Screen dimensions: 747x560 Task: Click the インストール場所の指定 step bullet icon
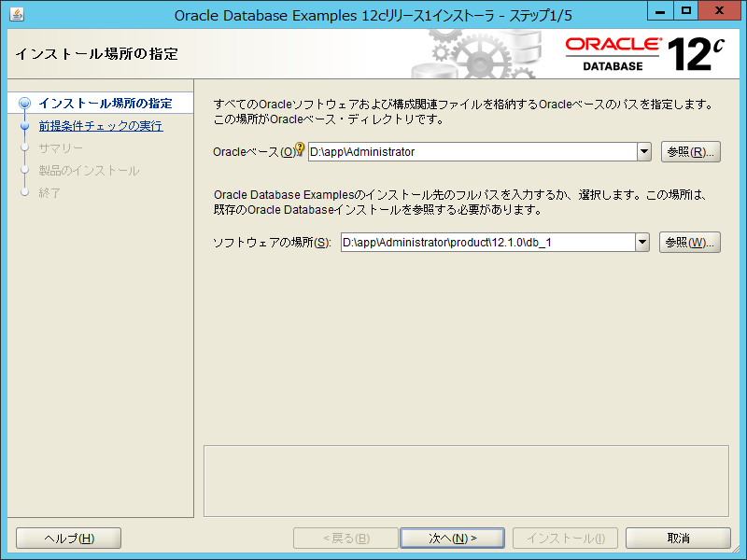[25, 104]
